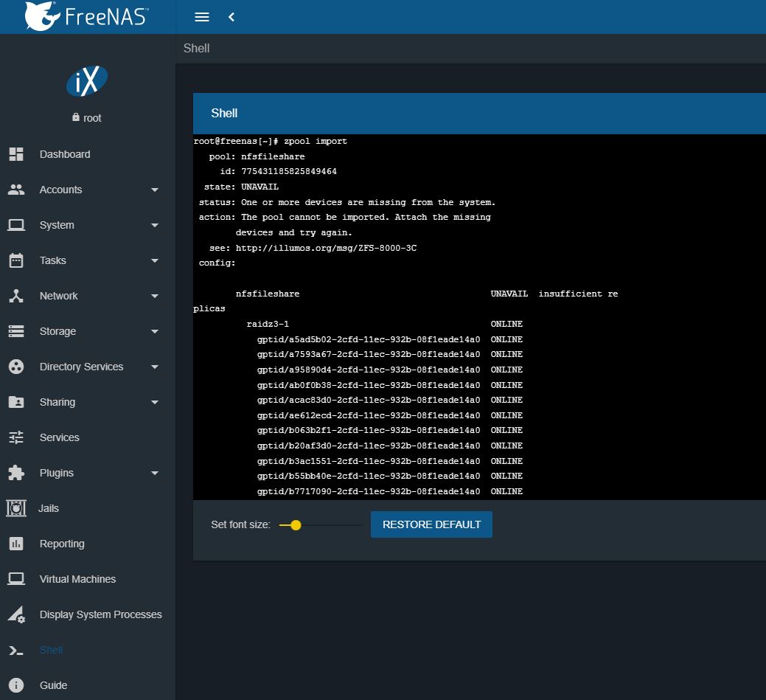The image size is (766, 700).
Task: Click the 'state: UNAVAIL' line
Action: pyautogui.click(x=241, y=187)
